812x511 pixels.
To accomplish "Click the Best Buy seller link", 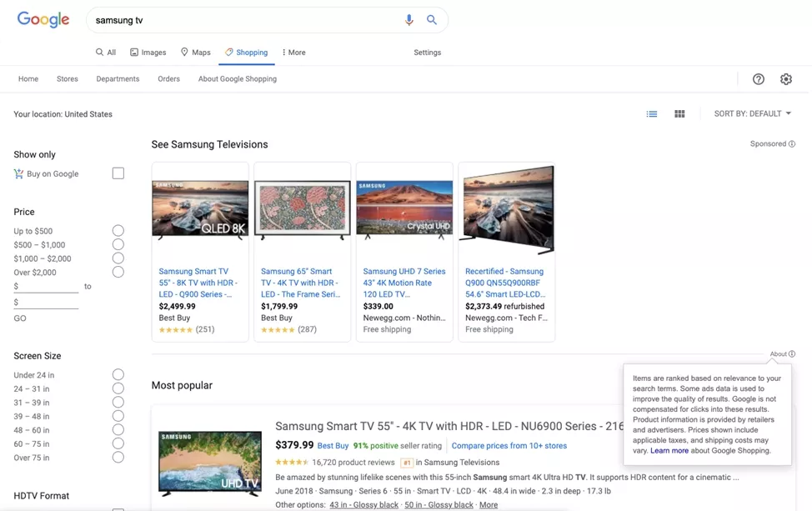I will click(333, 446).
